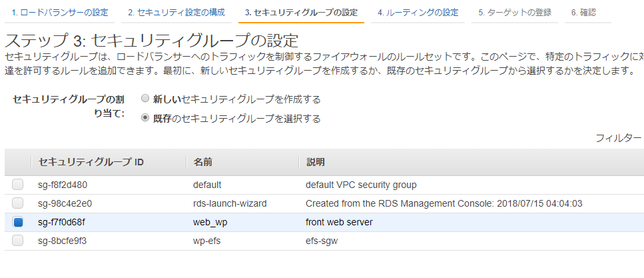This screenshot has height=278, width=644.
Task: Click the 説明 column header
Action: 316,162
